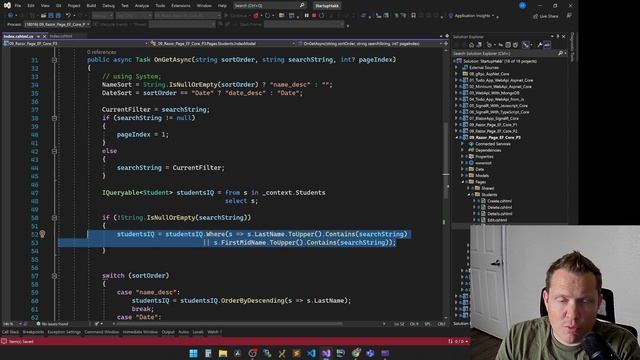Collapse the OnGetAsync method outline
This screenshot has height=360, width=640.
click(x=54, y=60)
